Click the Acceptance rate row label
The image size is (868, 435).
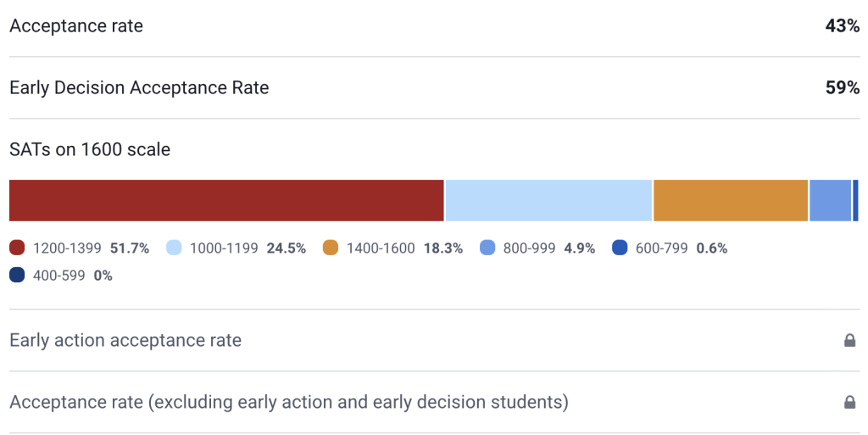click(76, 26)
